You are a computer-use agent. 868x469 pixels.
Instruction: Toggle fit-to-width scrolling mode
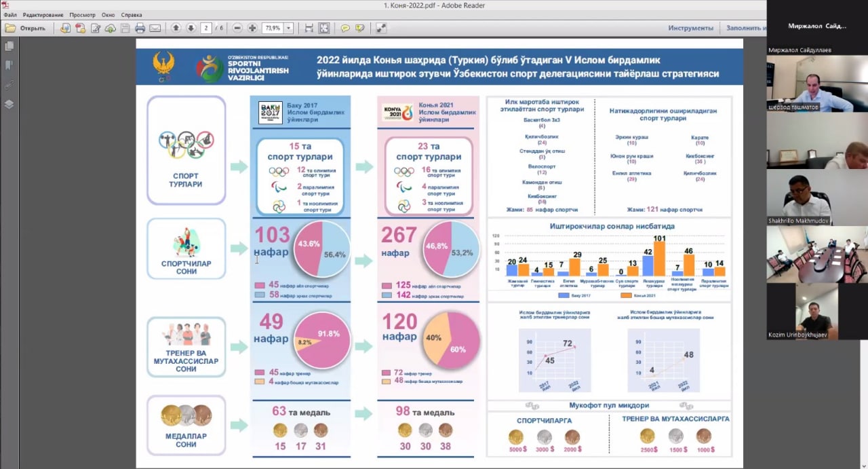click(x=309, y=29)
